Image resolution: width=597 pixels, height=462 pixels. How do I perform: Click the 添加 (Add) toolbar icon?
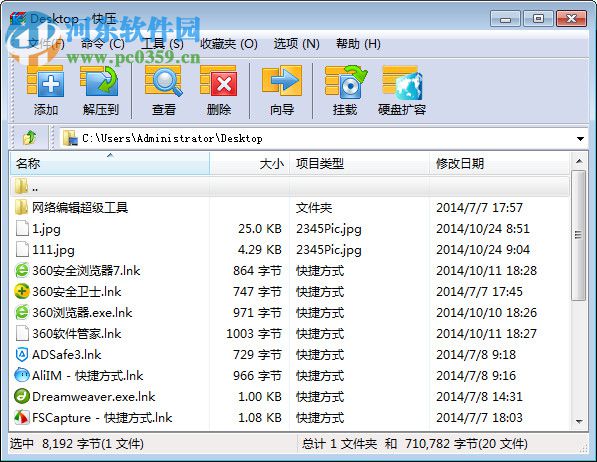pos(45,81)
